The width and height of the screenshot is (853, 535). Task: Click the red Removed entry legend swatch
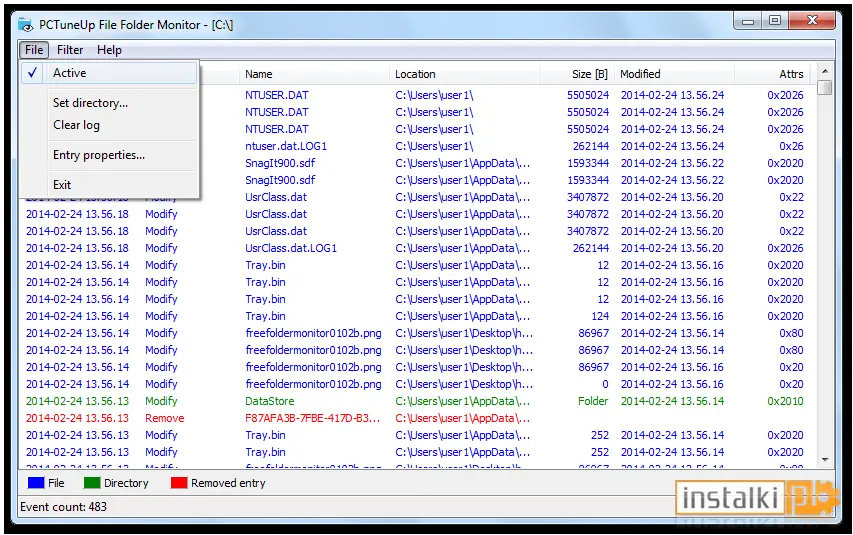[179, 483]
